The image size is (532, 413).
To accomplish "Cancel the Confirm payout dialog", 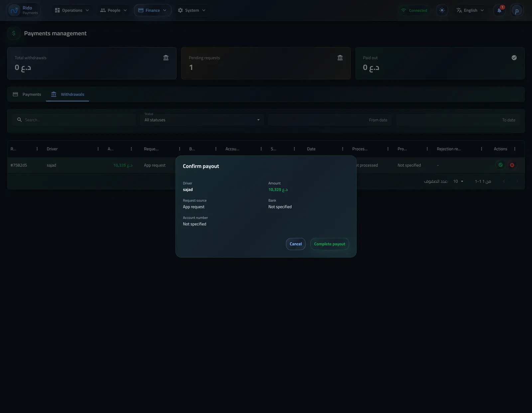I will pyautogui.click(x=296, y=244).
